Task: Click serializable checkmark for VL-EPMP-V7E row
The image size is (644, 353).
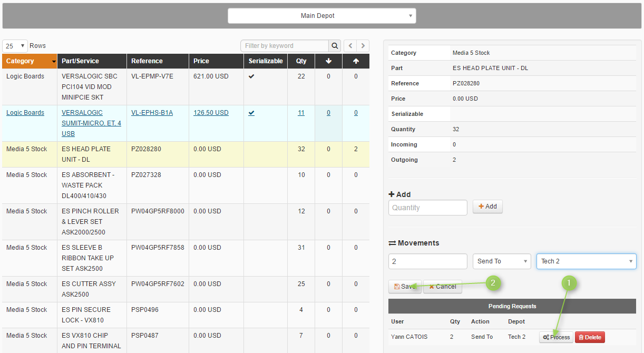Action: tap(251, 76)
